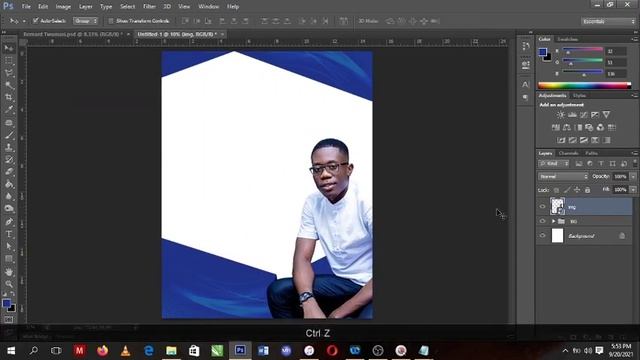Select the Hand tool
The image size is (640, 360).
point(9,272)
